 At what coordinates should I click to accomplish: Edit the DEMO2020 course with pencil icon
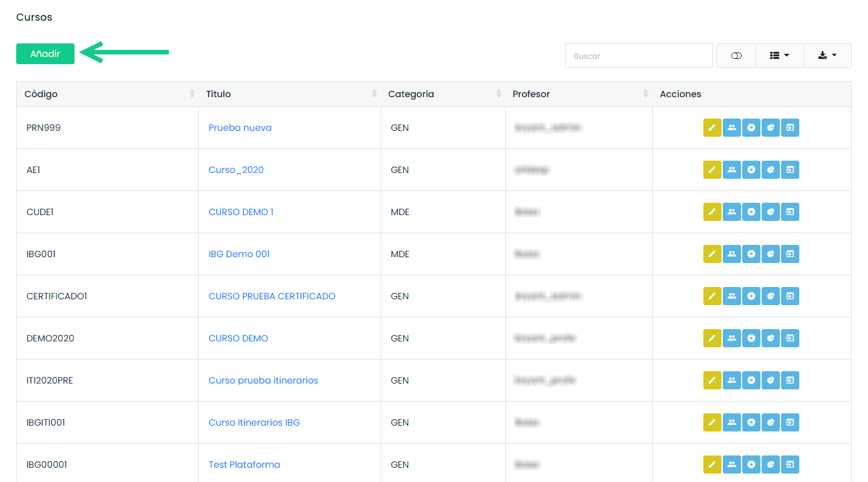pyautogui.click(x=712, y=338)
